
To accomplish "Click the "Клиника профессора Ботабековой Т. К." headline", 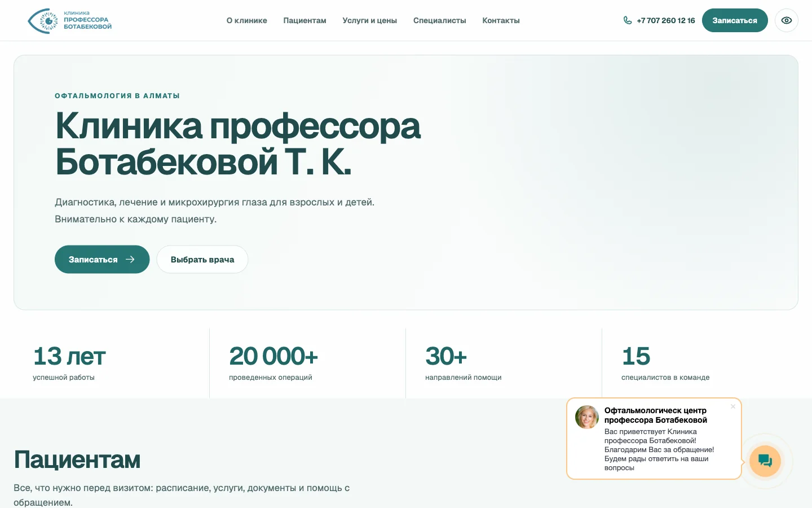I will [x=237, y=143].
